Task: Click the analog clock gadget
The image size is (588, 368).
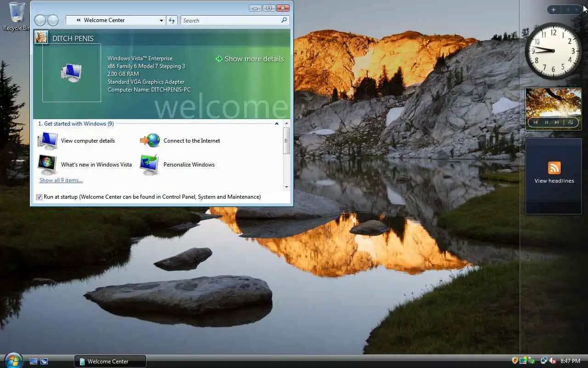Action: click(553, 51)
